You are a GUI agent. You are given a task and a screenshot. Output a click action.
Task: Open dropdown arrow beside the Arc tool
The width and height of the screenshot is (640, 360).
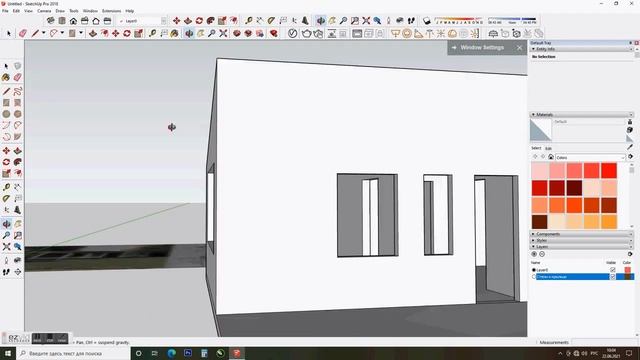(x=62, y=33)
